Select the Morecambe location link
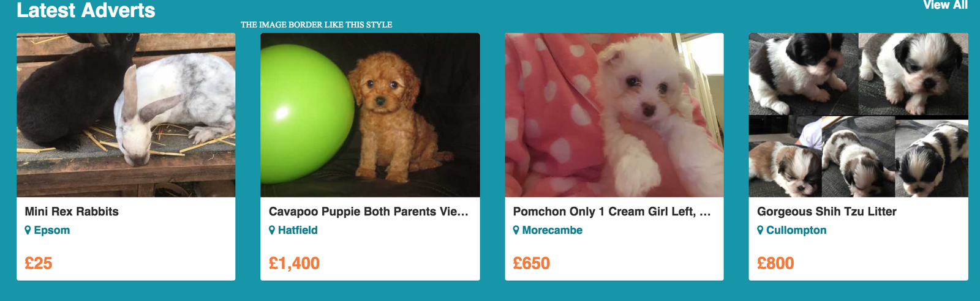The image size is (980, 301). [552, 230]
